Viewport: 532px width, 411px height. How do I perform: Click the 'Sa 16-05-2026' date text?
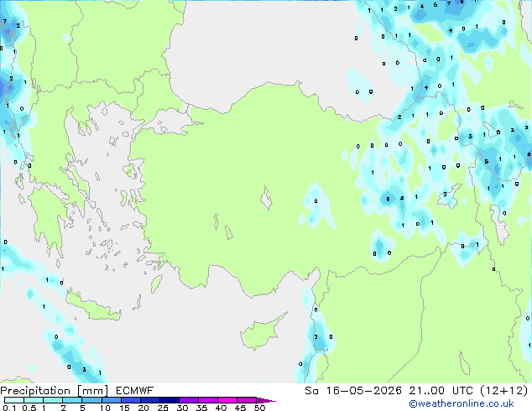click(353, 391)
